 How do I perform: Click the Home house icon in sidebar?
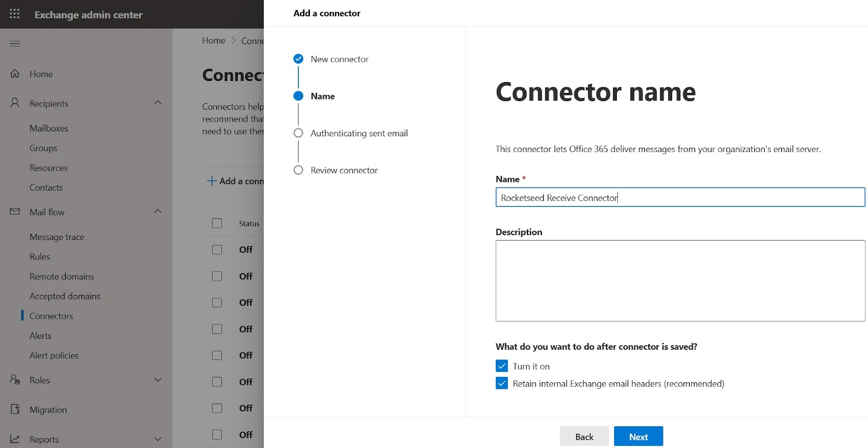[15, 74]
